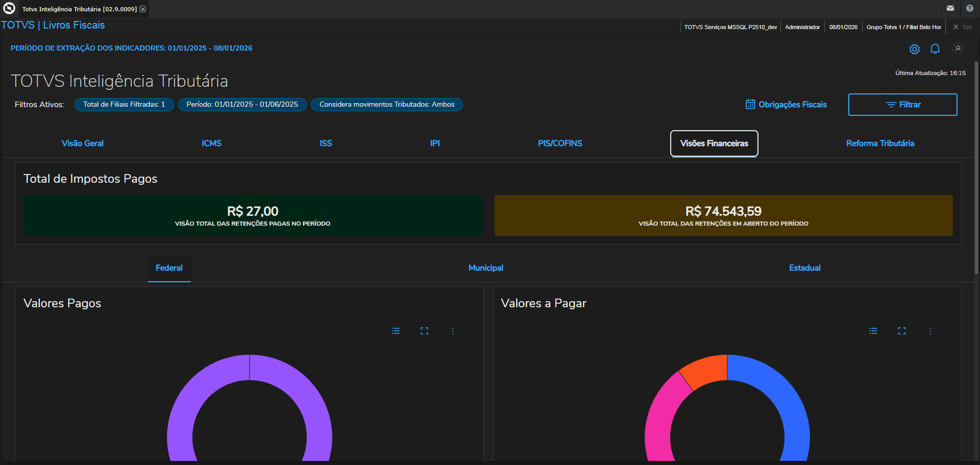Click the Última Atualização: 16:15 text

pyautogui.click(x=930, y=73)
